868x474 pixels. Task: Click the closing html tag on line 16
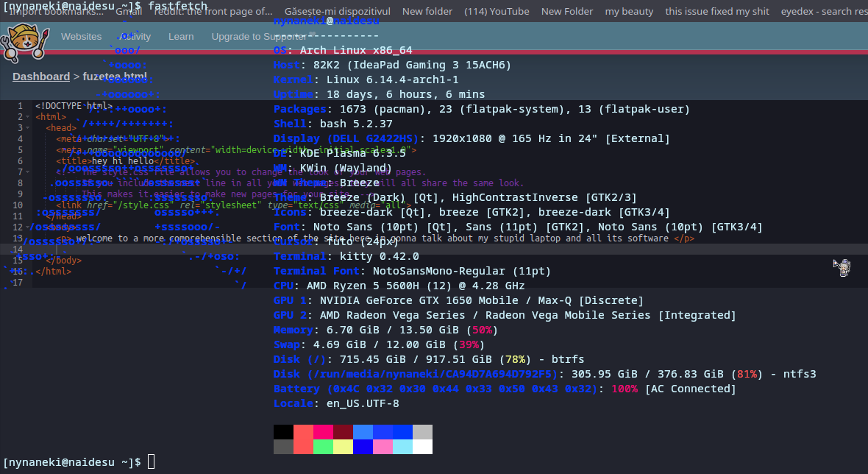tap(53, 272)
